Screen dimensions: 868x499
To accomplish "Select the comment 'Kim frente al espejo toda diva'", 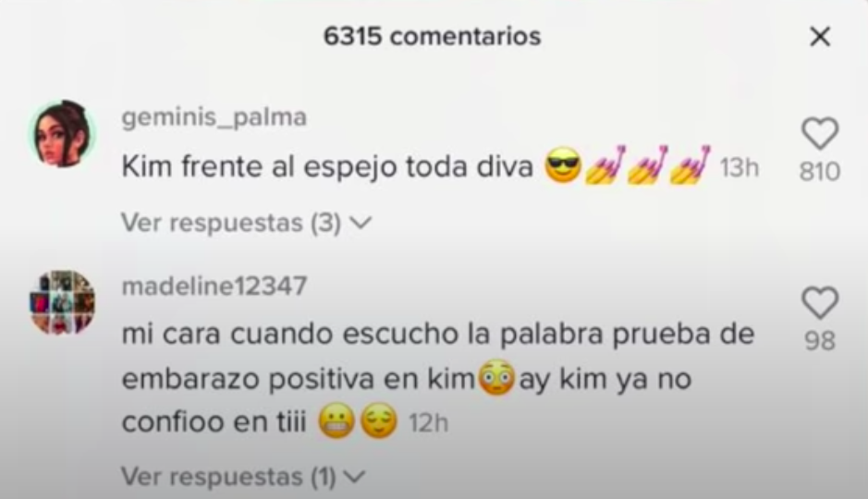I will (x=327, y=166).
